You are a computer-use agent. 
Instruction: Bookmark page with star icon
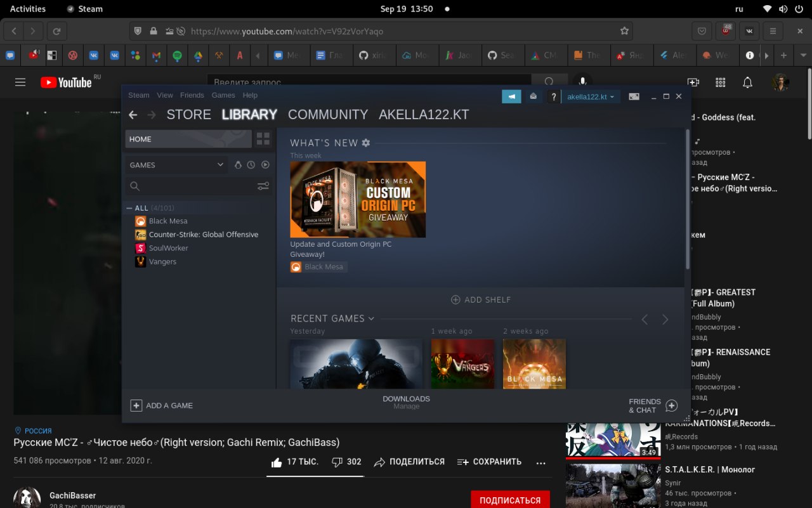tap(624, 30)
